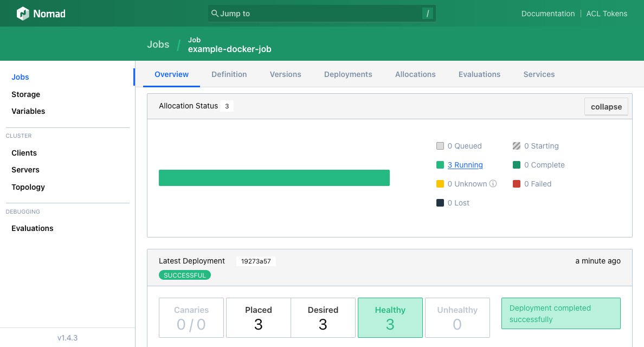This screenshot has width=644, height=347.
Task: Click the search magnifier icon
Action: coord(215,14)
